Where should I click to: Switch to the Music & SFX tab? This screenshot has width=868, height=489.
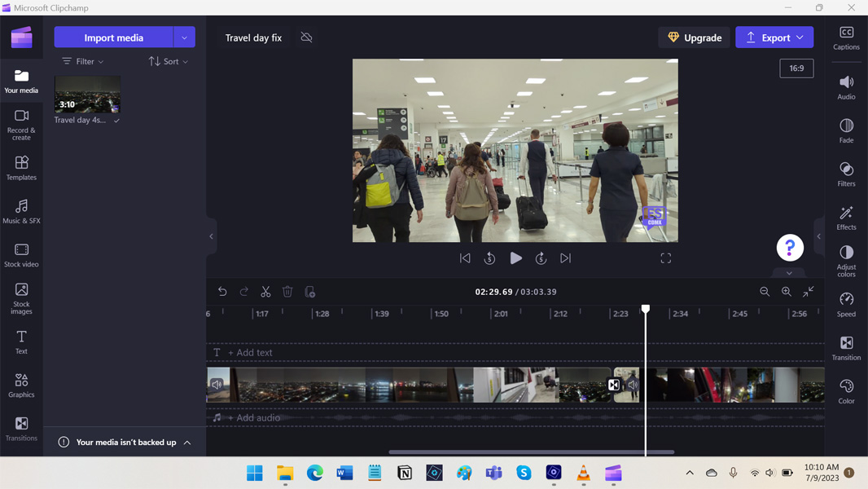point(21,212)
